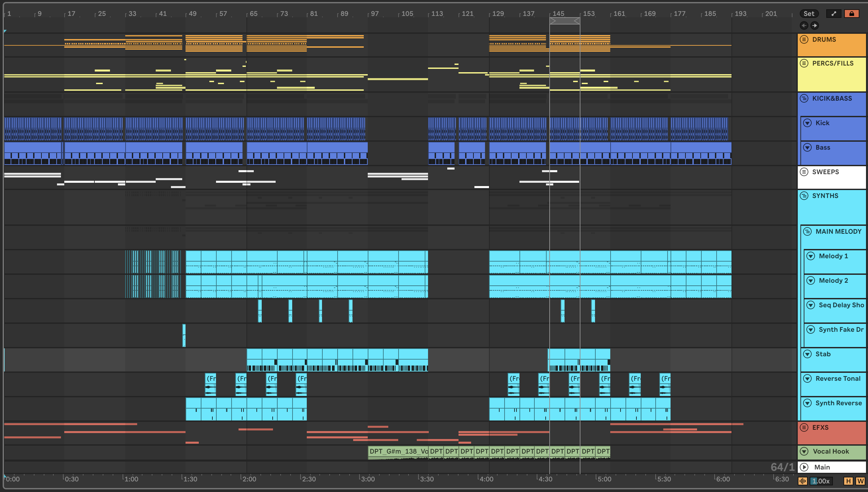Click the loop brace near bar 145
This screenshot has width=868, height=492.
(565, 21)
